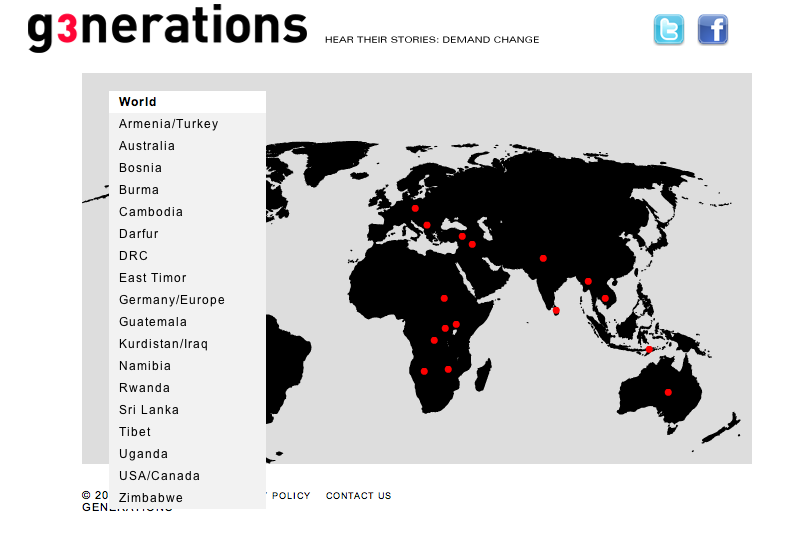
Task: Select the red marker on Sri Lanka
Action: pos(556,311)
